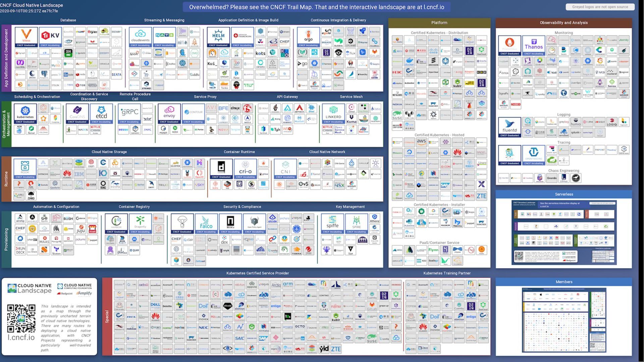Select the Serverless section title
This screenshot has width=644, height=362.
click(x=564, y=194)
